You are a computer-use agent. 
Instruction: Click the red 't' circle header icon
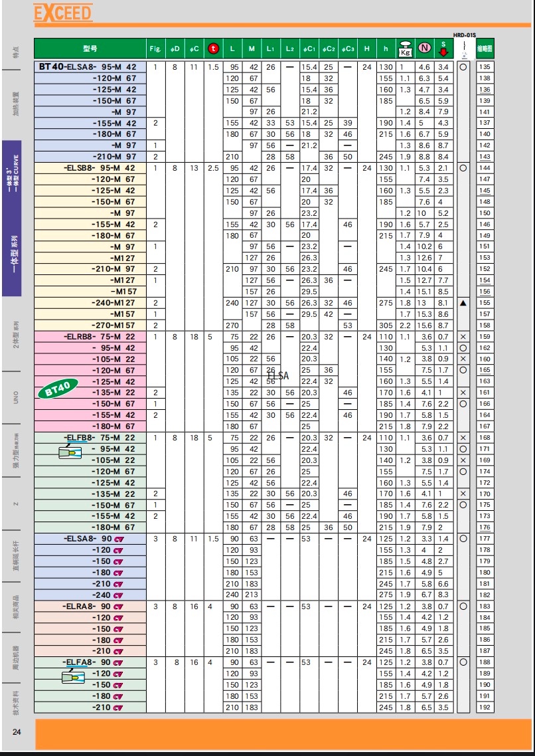pyautogui.click(x=213, y=48)
